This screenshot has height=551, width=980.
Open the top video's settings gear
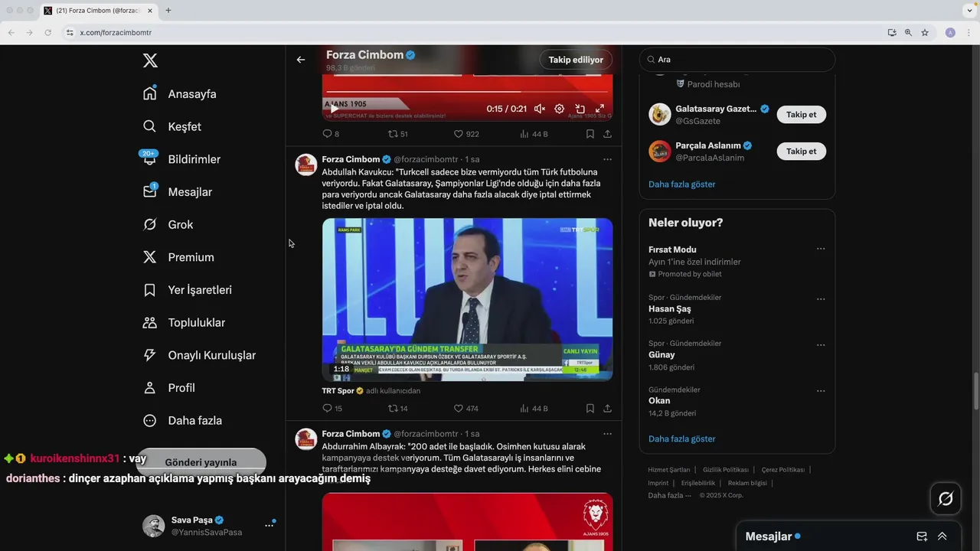pos(560,109)
